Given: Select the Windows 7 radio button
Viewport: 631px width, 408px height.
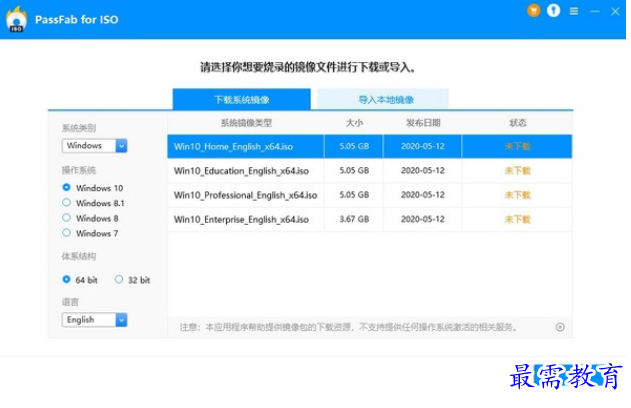Looking at the screenshot, I should tap(66, 233).
